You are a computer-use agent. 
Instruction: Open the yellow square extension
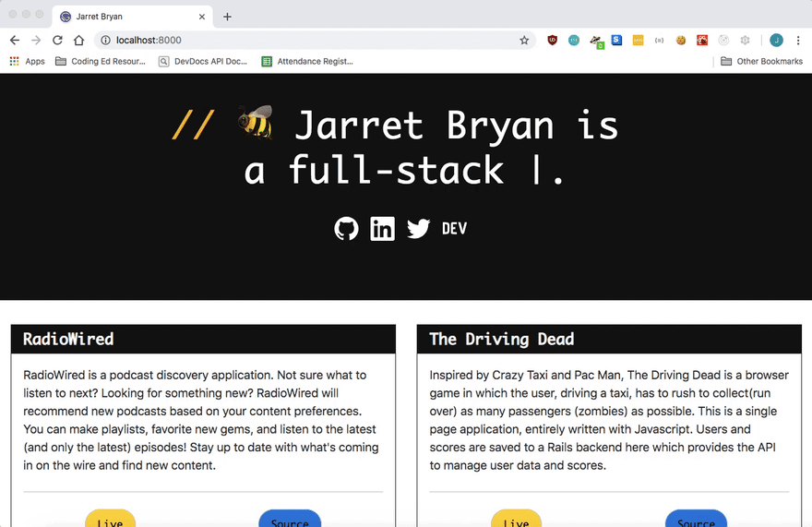638,40
